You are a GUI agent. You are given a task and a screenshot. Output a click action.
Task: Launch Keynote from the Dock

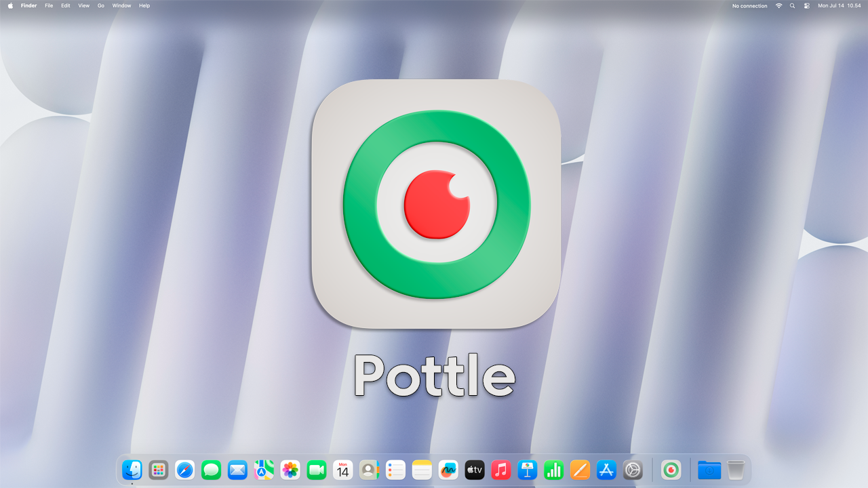527,469
